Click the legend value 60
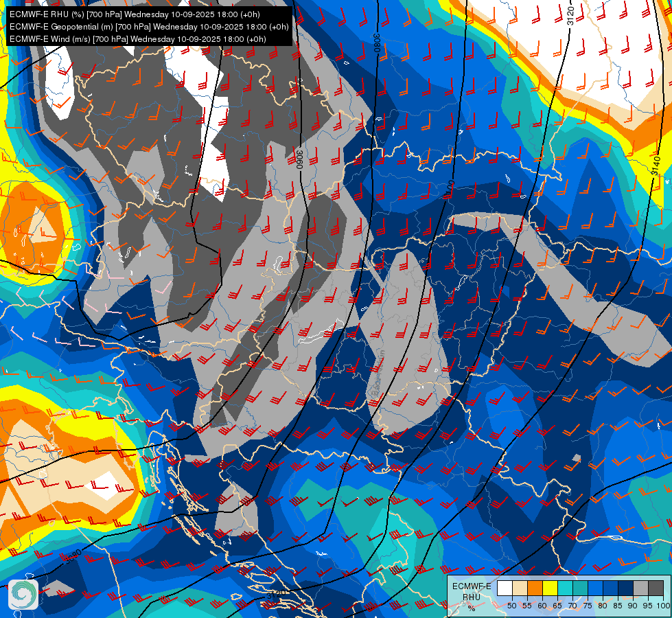The width and height of the screenshot is (672, 618). coord(542,606)
